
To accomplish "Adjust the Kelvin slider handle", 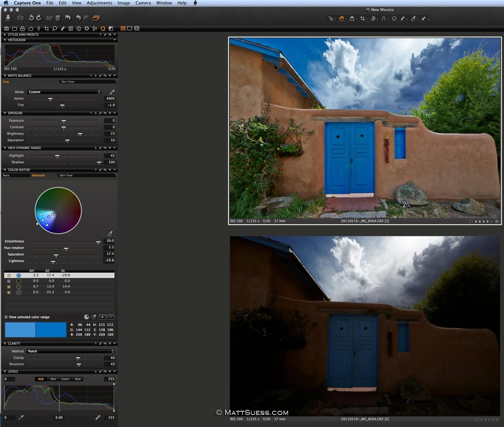I will pos(50,99).
